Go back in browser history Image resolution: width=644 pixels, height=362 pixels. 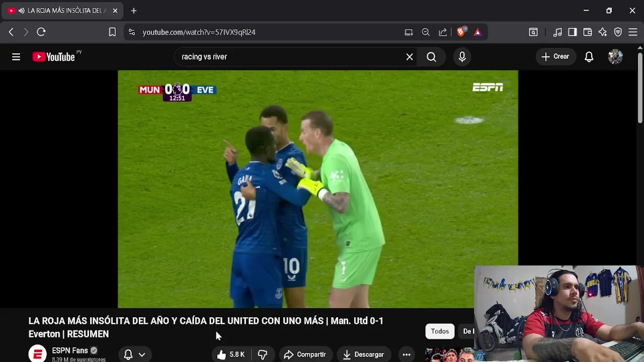[x=11, y=32]
